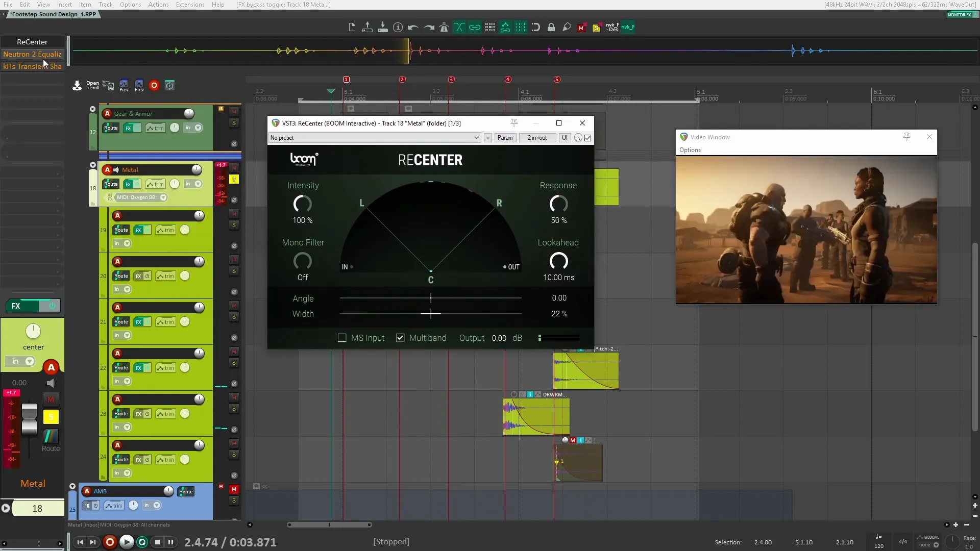Click the transport Record button
Viewport: 980px width, 551px height.
point(109,542)
